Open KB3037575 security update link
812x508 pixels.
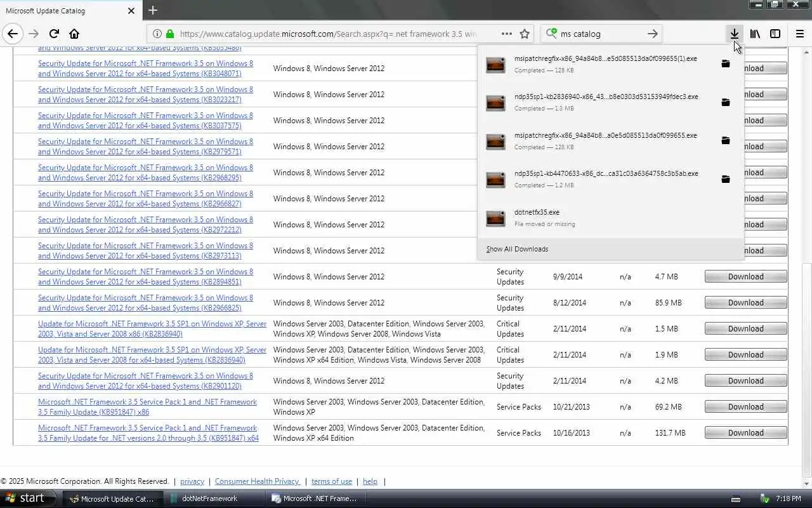tap(145, 121)
